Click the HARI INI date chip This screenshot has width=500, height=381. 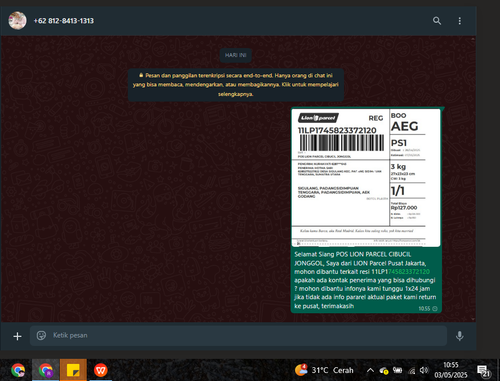(235, 55)
